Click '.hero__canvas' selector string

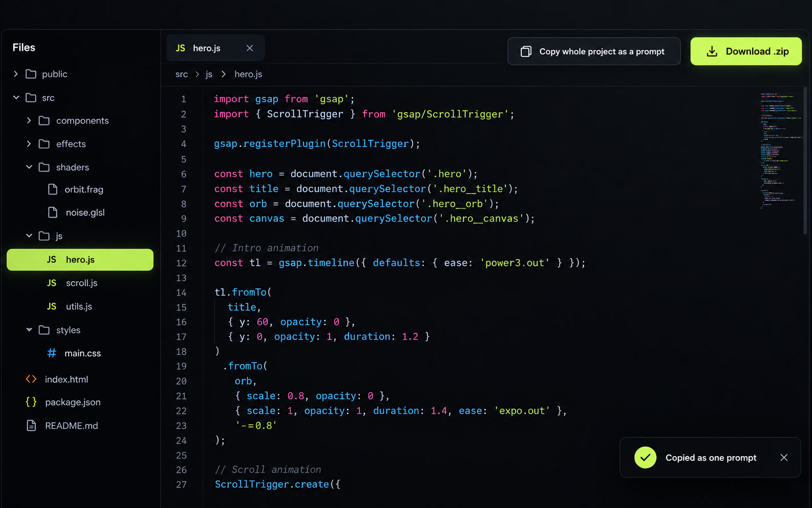coord(481,219)
